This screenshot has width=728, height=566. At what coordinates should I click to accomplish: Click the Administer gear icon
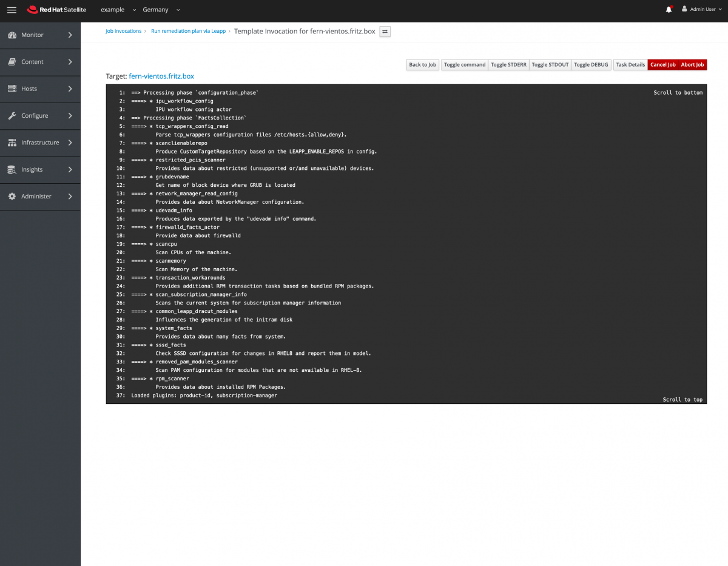click(x=13, y=196)
